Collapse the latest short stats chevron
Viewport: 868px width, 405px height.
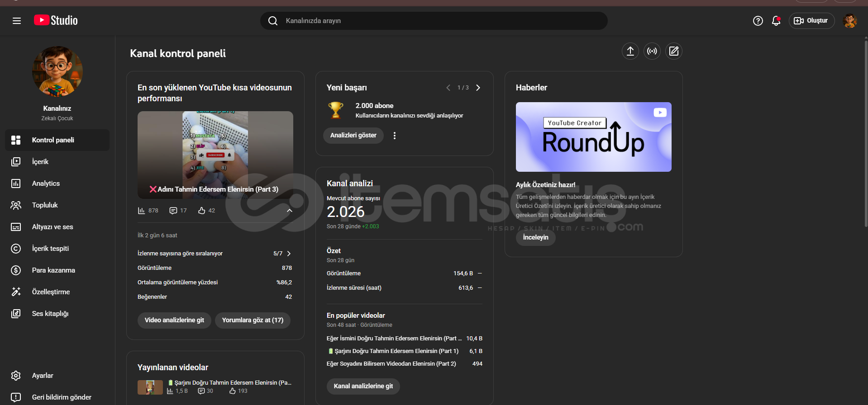click(290, 211)
